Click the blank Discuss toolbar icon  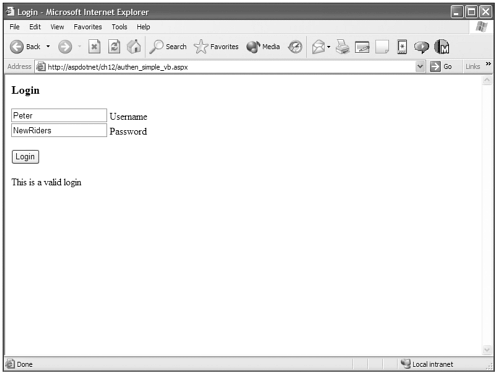pos(382,47)
